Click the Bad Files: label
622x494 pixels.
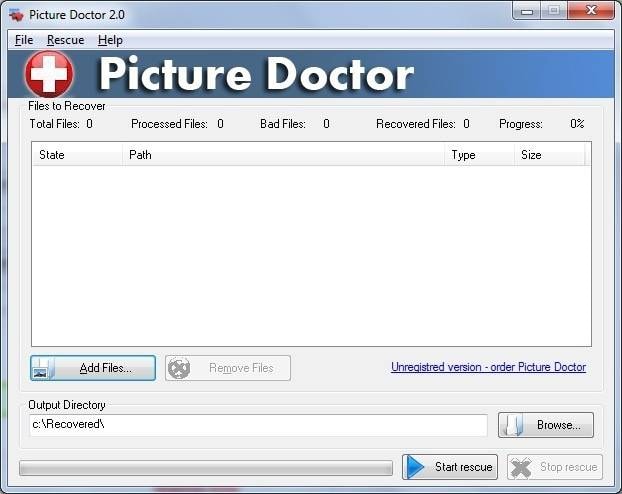click(283, 124)
